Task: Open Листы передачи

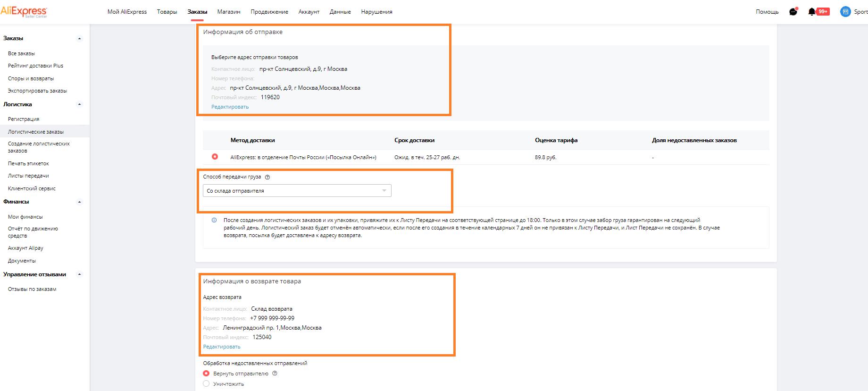Action: click(x=28, y=176)
